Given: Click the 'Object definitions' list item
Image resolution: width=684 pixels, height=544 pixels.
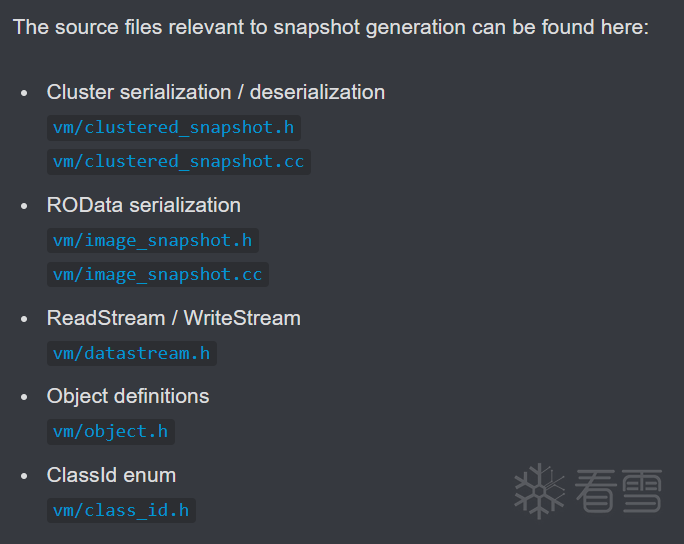Looking at the screenshot, I should 128,397.
